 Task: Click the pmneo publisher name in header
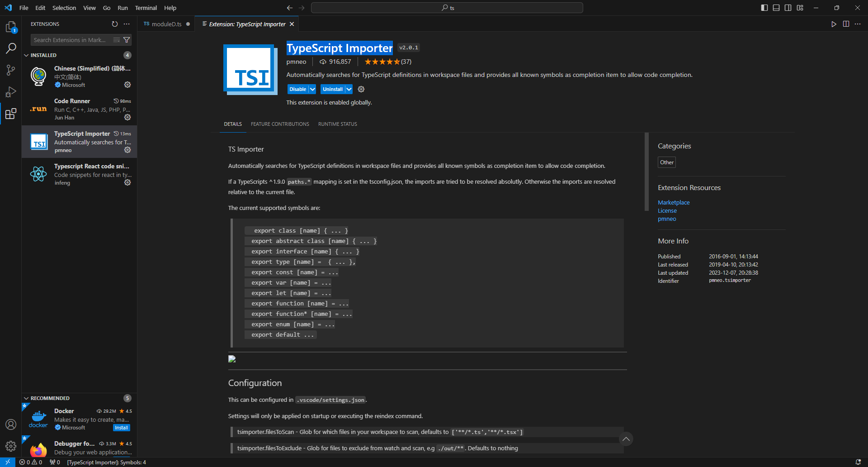[x=296, y=62]
